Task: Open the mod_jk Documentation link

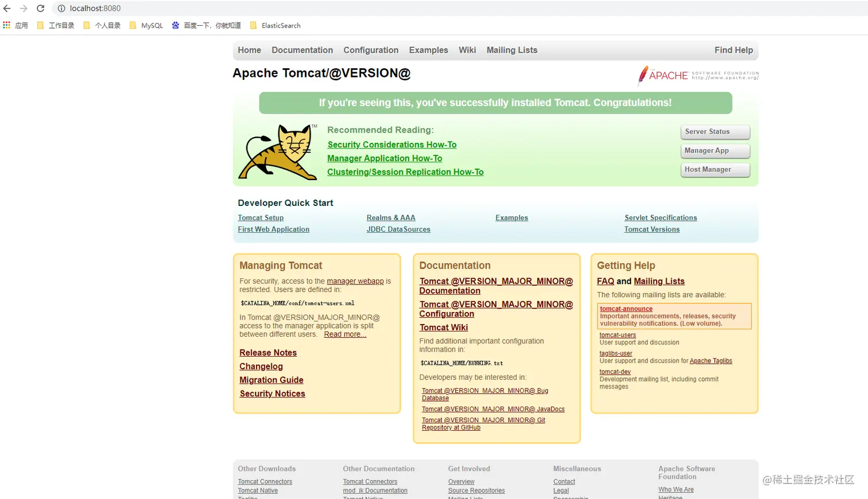Action: click(375, 491)
